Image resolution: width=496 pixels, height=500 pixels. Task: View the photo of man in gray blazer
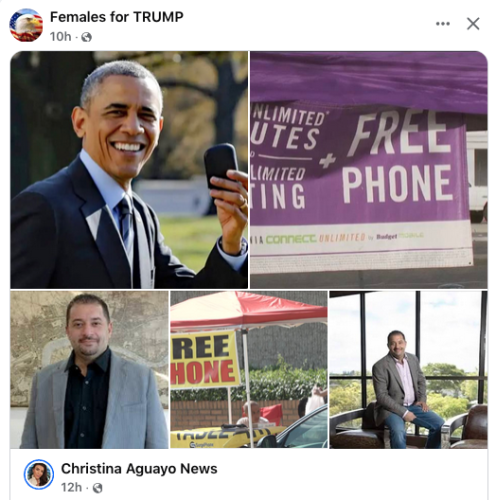pyautogui.click(x=89, y=370)
